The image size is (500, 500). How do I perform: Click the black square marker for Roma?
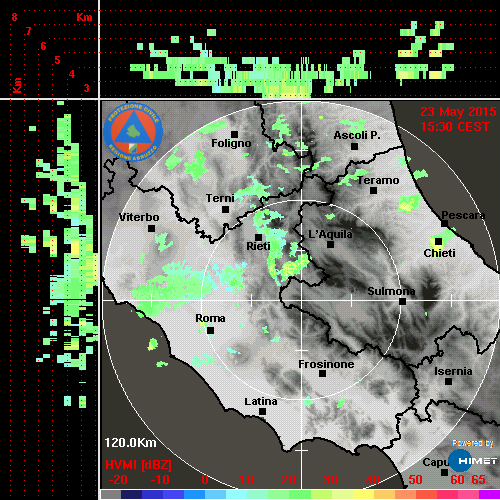pos(210,330)
